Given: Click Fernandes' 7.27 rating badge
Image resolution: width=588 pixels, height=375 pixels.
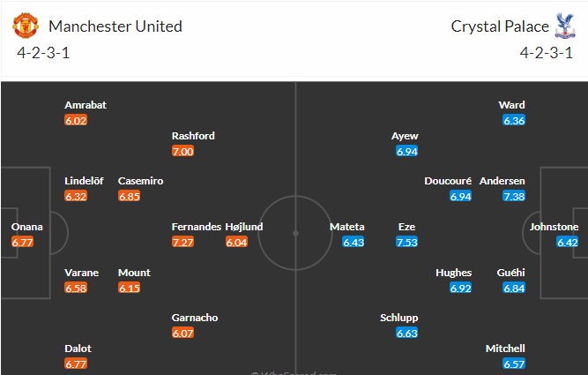Looking at the screenshot, I should [182, 242].
